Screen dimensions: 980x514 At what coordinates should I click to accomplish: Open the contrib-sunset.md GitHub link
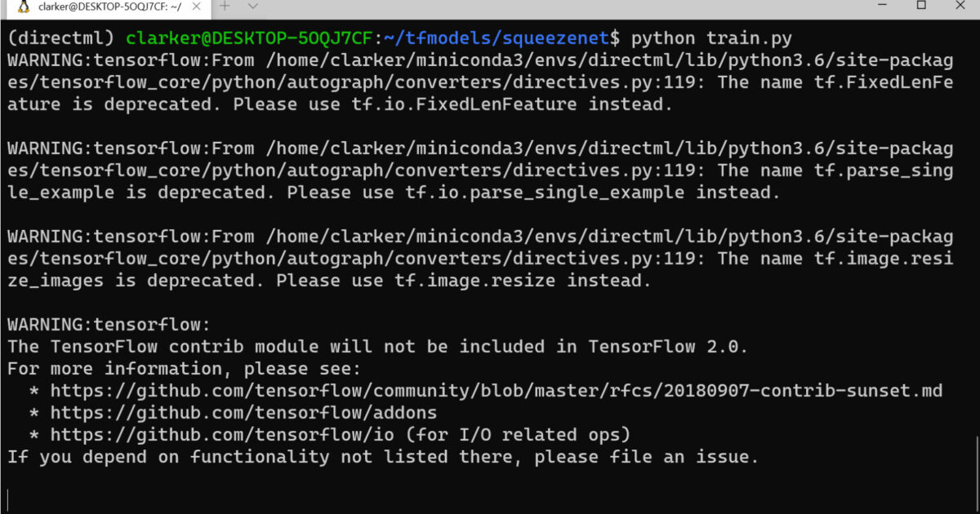click(497, 391)
